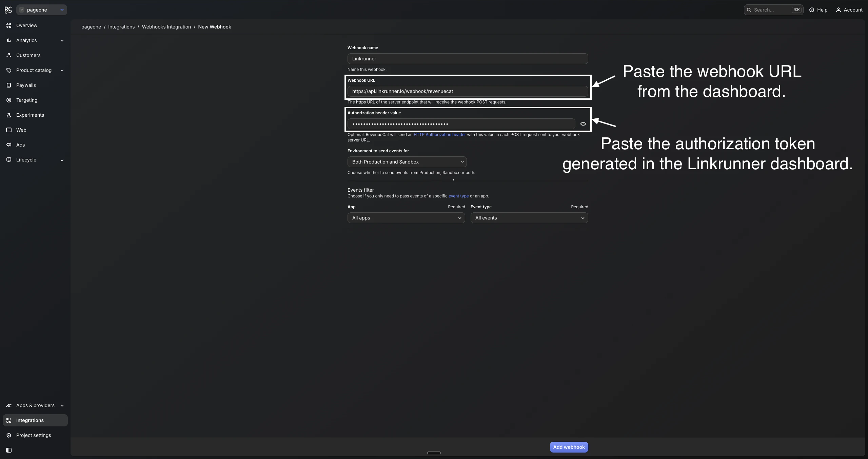Switch project via the pageone selector
Screen dimensions: 868x459
41,10
